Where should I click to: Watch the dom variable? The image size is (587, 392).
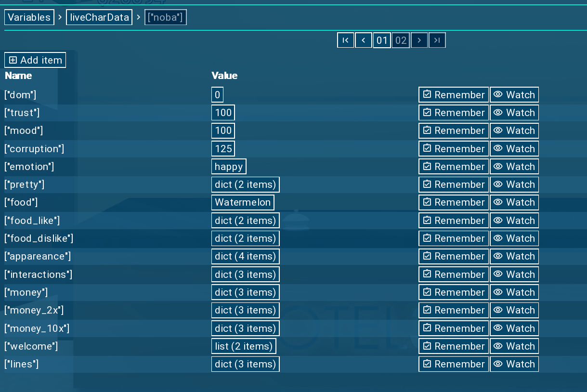[x=514, y=95]
